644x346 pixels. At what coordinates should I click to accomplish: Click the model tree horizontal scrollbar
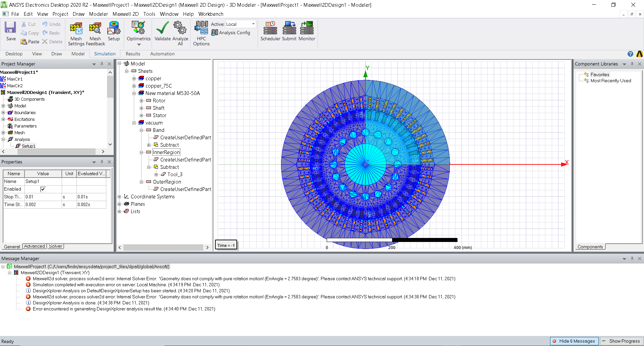(x=163, y=247)
